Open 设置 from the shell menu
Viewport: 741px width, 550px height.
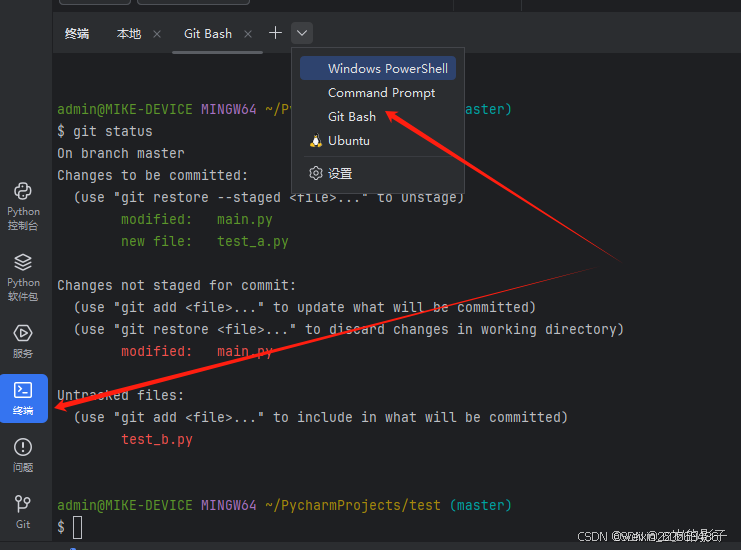click(378, 173)
